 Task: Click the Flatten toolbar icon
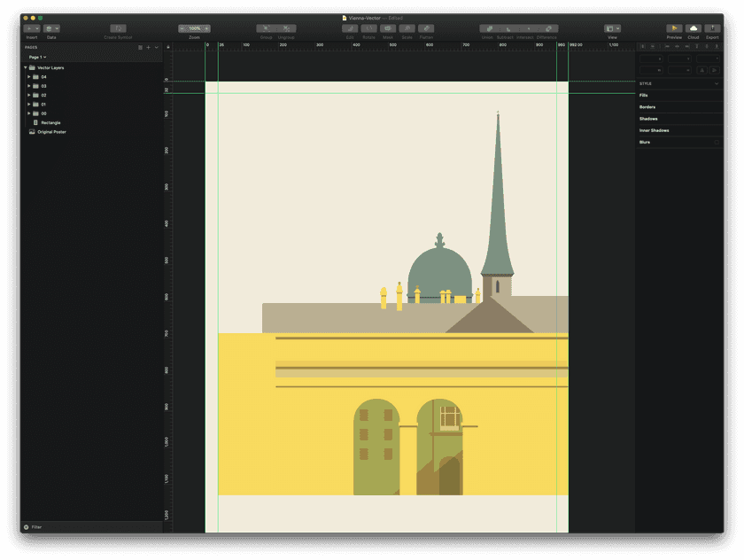425,29
